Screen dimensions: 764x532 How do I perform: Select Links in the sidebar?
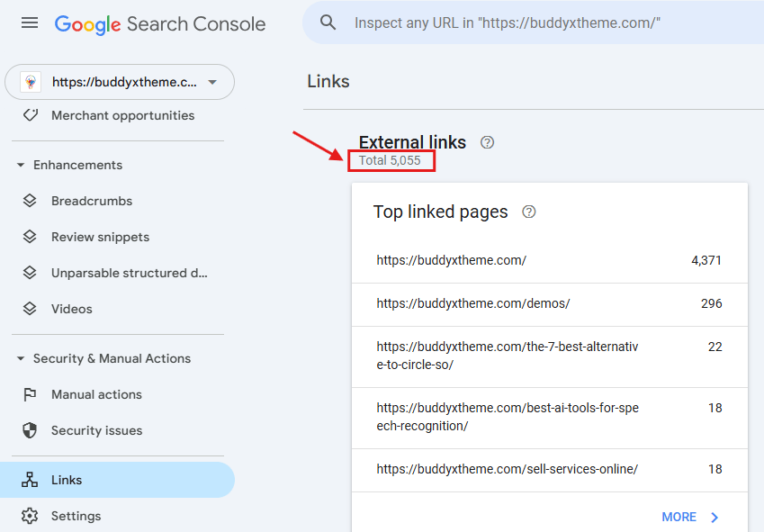coord(117,480)
